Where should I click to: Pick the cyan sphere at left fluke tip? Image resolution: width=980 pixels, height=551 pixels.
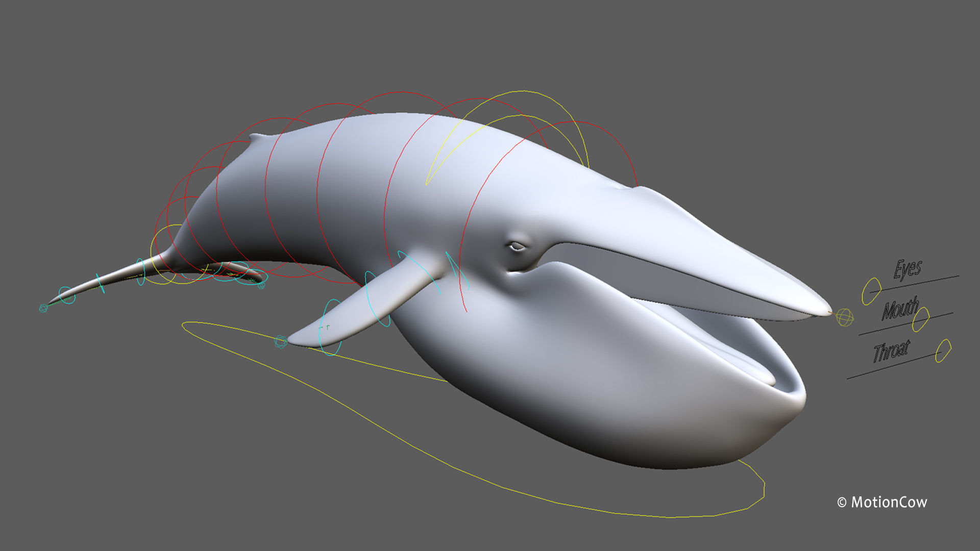pos(43,308)
